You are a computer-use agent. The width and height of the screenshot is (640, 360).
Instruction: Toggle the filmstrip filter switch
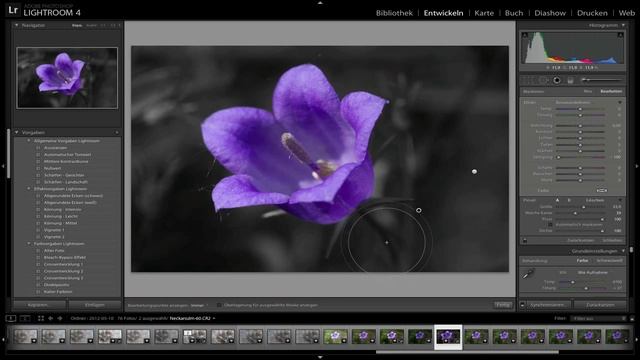(632, 318)
